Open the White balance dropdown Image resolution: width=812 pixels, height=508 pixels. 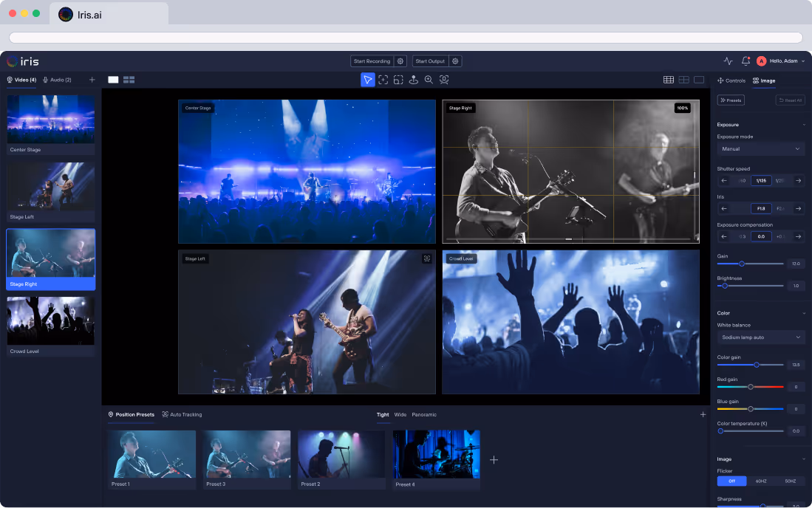coord(761,337)
